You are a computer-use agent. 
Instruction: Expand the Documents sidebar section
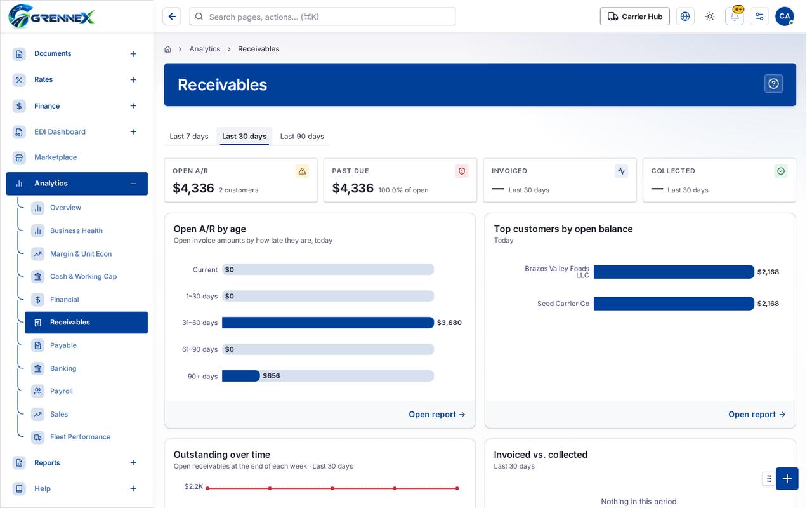[x=133, y=54]
